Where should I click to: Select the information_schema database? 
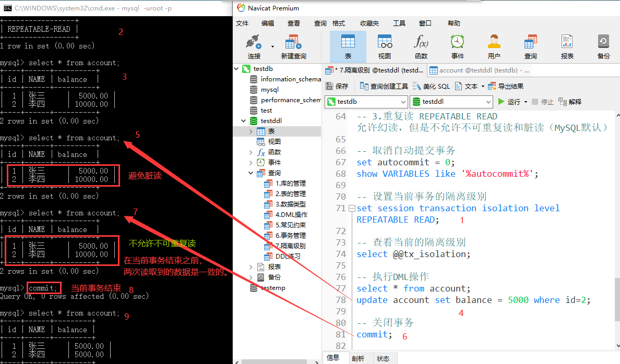285,79
